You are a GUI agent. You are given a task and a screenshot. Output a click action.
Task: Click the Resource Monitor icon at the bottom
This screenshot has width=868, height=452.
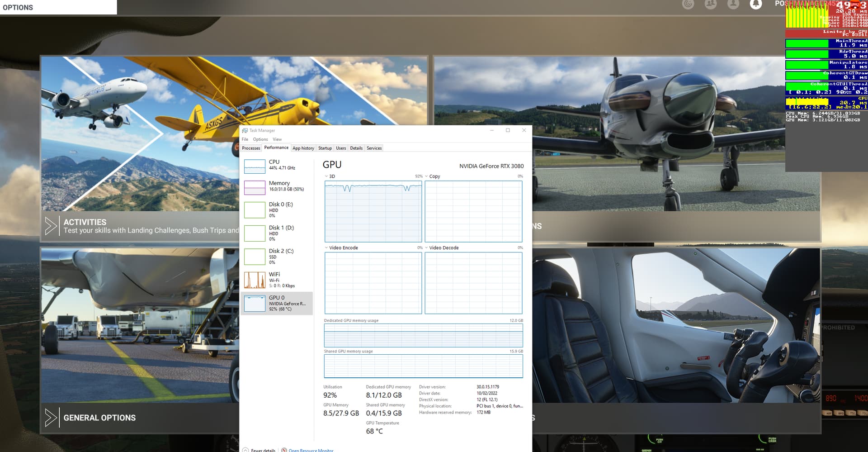pos(284,450)
